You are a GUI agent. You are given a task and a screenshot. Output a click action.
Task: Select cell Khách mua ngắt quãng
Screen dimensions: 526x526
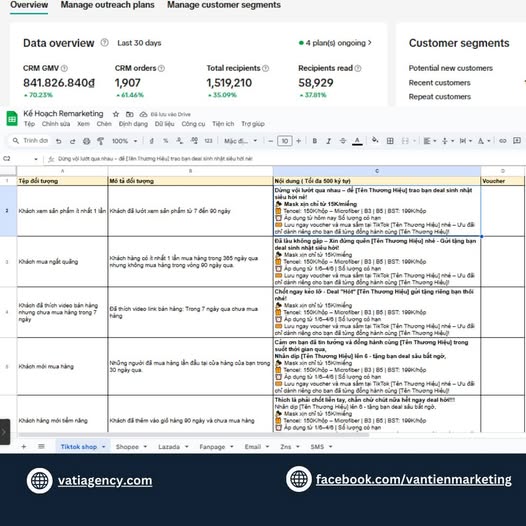click(62, 262)
